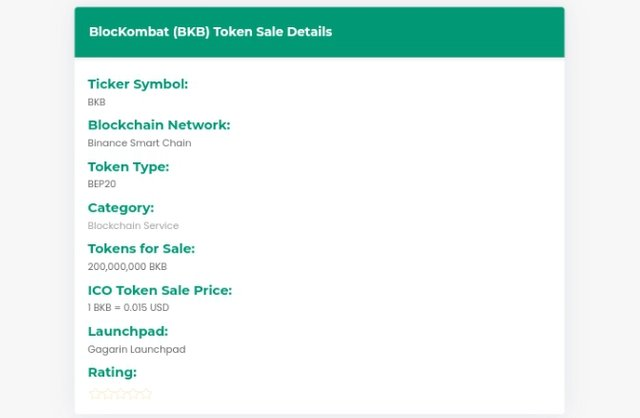Click the Token Type label
Screen dimensions: 640x418
[128, 167]
